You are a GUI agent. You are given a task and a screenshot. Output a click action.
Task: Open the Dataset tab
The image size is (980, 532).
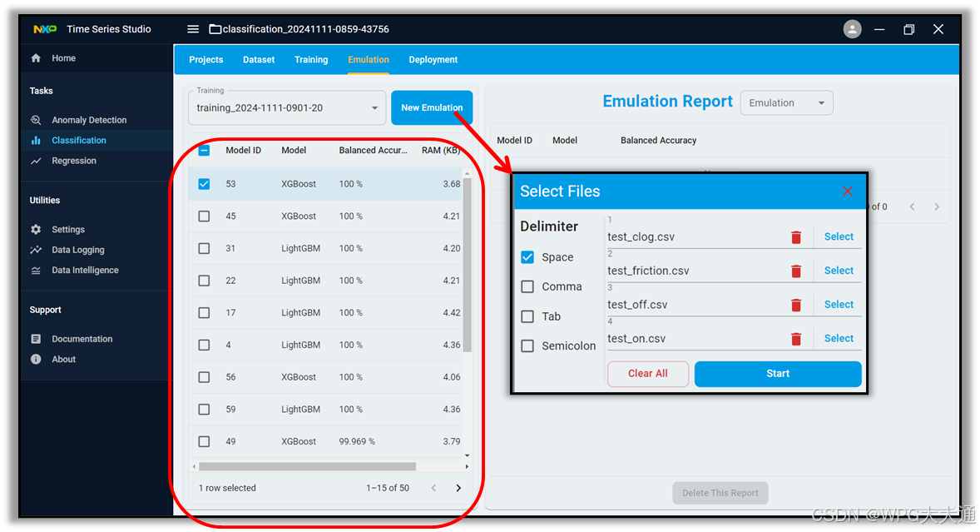click(259, 60)
